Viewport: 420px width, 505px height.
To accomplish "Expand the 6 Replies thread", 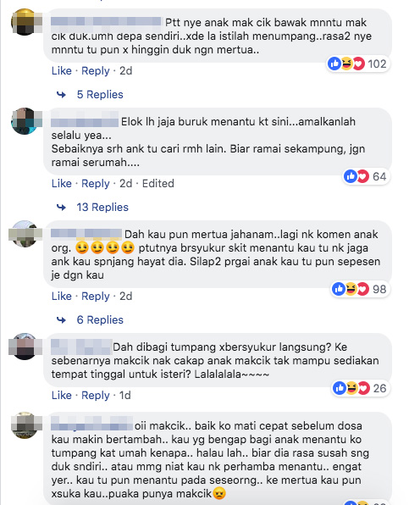I will (100, 320).
